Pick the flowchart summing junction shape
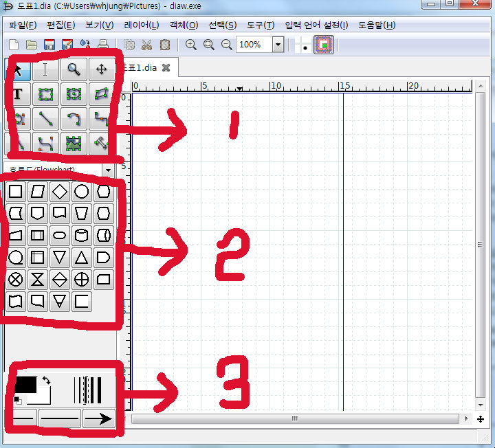 tap(15, 280)
